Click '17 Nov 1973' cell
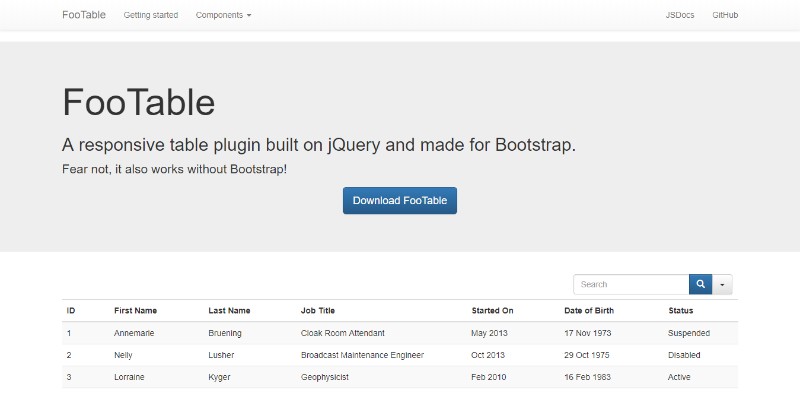800x393 pixels. click(x=588, y=333)
